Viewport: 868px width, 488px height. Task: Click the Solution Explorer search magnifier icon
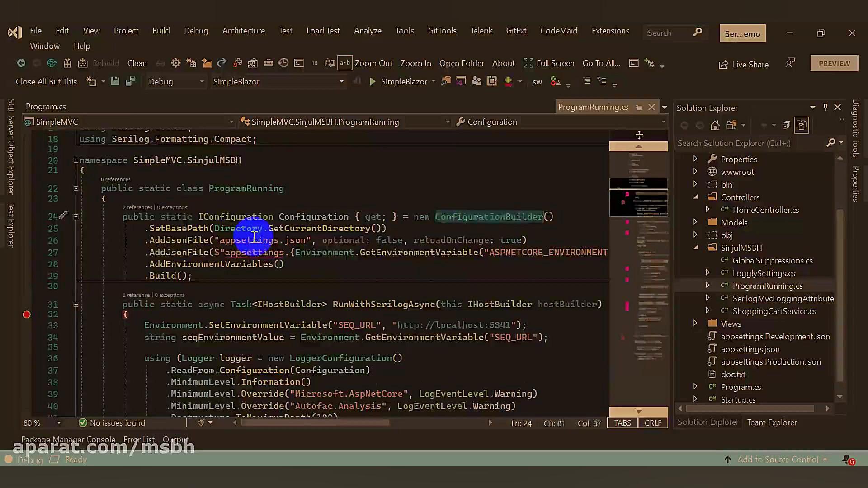831,143
